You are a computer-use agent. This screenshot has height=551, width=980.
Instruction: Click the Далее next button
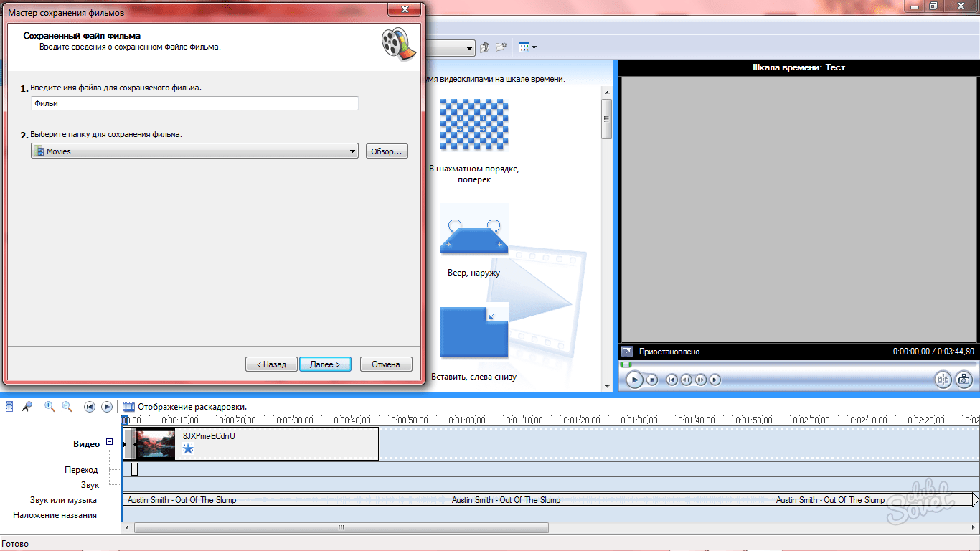point(325,364)
